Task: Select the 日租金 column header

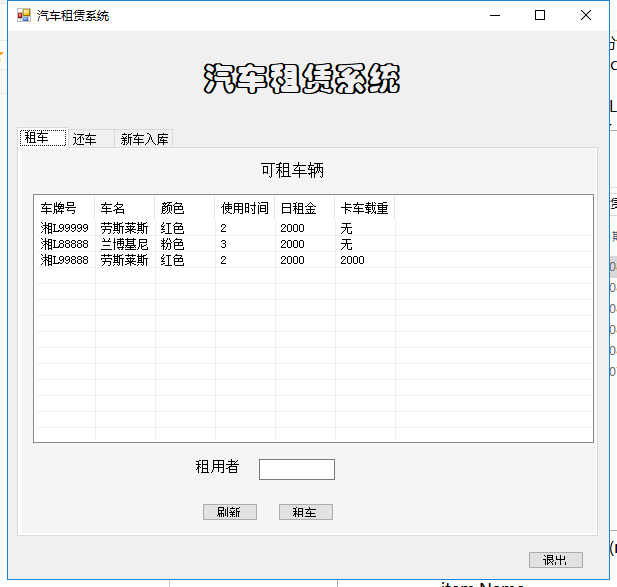Action: coord(305,208)
